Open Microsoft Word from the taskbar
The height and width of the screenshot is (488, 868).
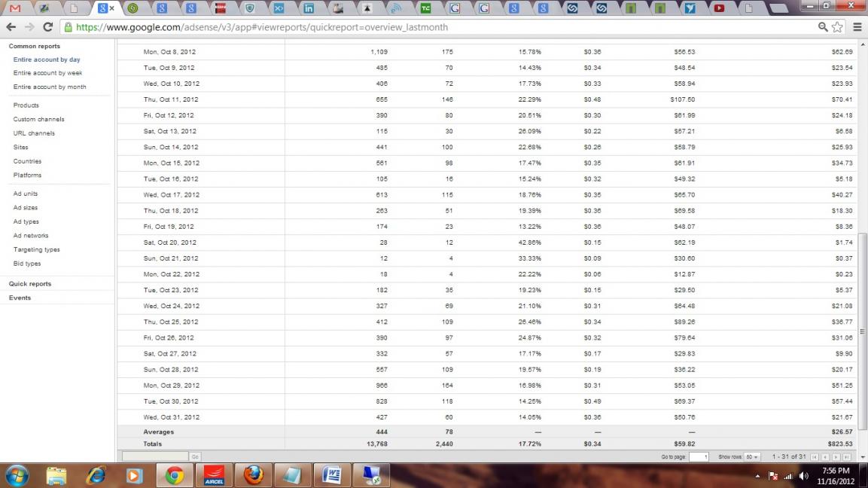point(332,476)
